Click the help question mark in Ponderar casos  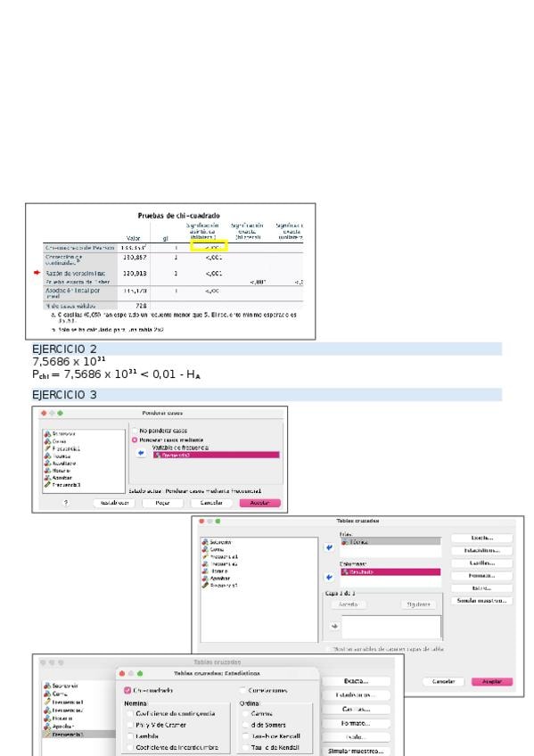click(66, 503)
